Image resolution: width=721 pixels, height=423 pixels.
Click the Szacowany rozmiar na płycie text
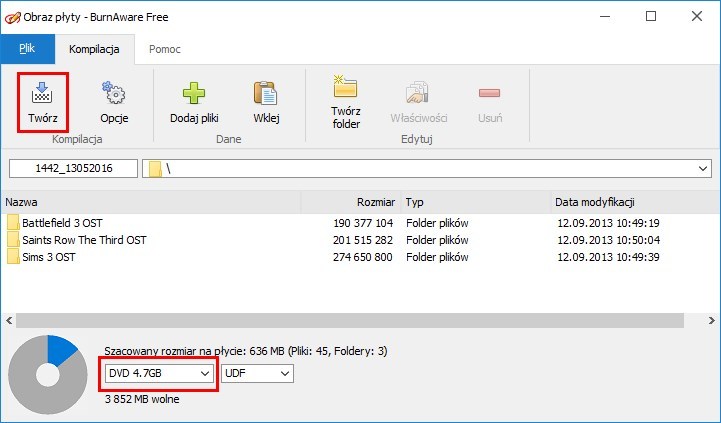(x=246, y=351)
